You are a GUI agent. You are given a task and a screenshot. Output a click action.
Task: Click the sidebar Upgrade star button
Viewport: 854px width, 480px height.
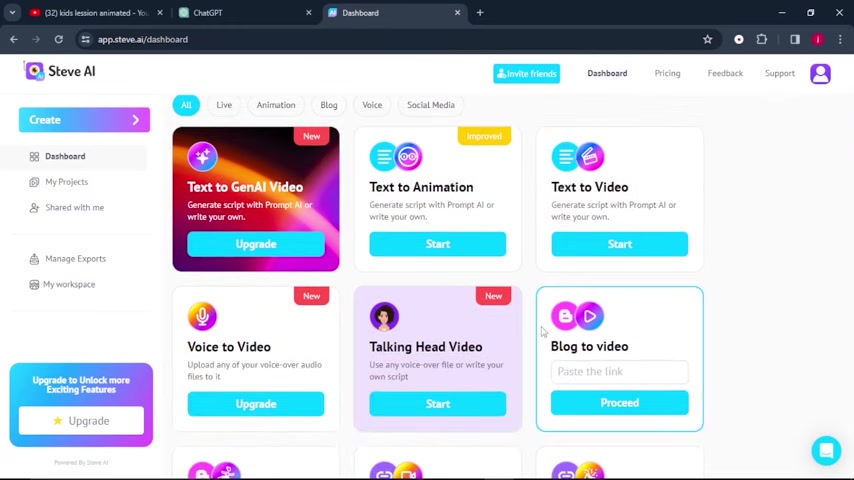(81, 421)
